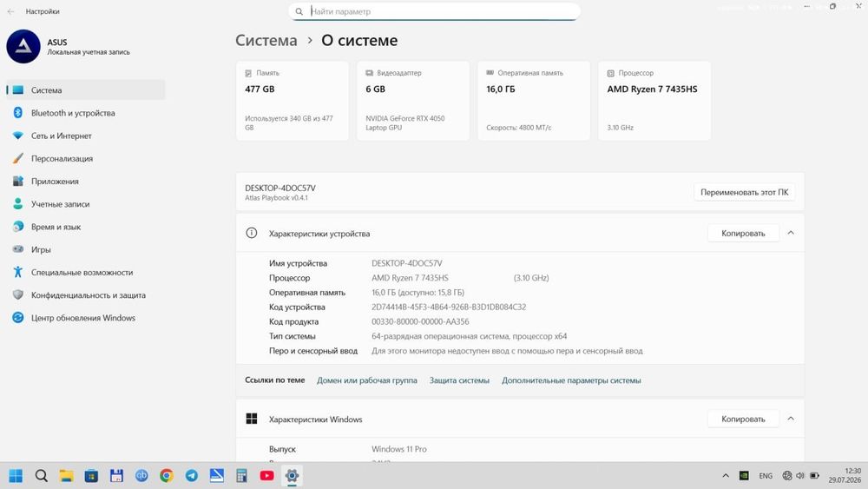
Task: Click the ASUS account avatar
Action: pyautogui.click(x=23, y=47)
